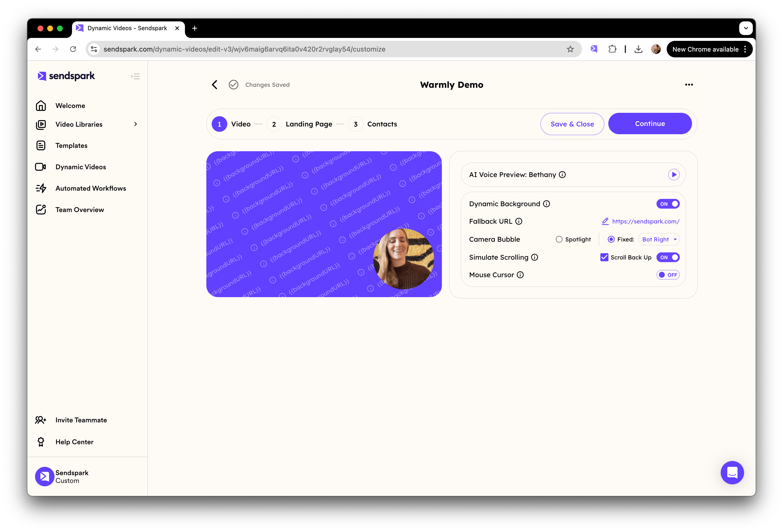
Task: Click the AI Voice Preview info icon
Action: click(x=562, y=174)
